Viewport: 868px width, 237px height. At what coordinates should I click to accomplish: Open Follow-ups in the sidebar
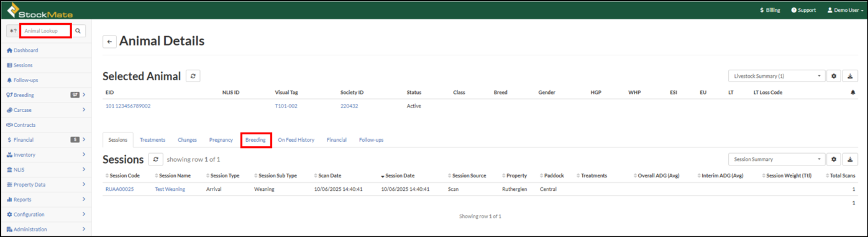46,80
